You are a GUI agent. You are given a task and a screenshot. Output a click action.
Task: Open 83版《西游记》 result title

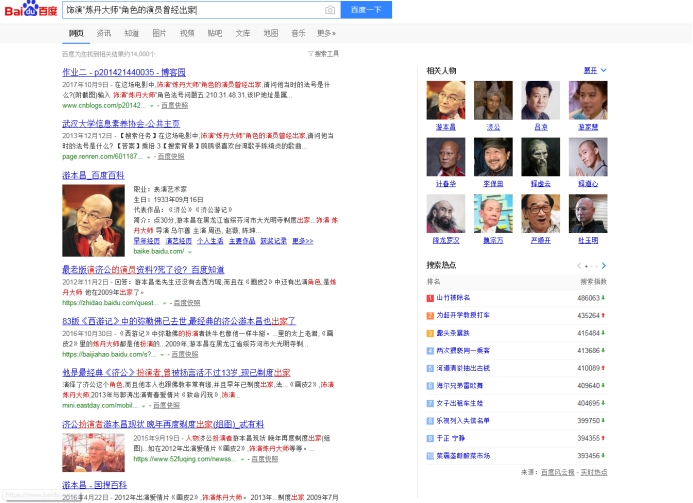coord(179,321)
